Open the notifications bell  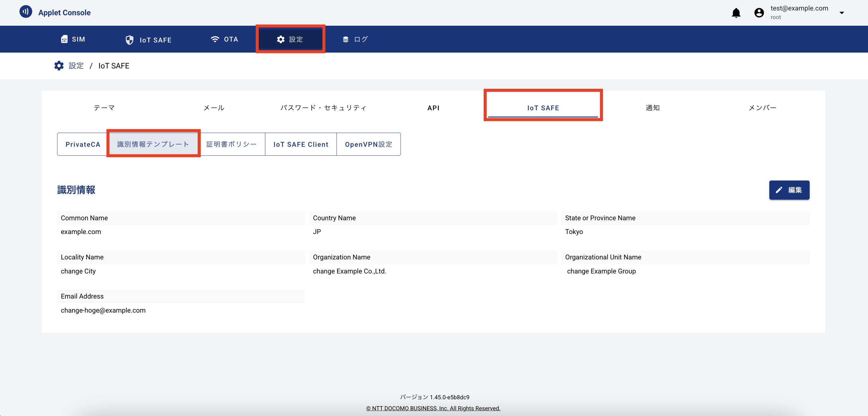(736, 13)
